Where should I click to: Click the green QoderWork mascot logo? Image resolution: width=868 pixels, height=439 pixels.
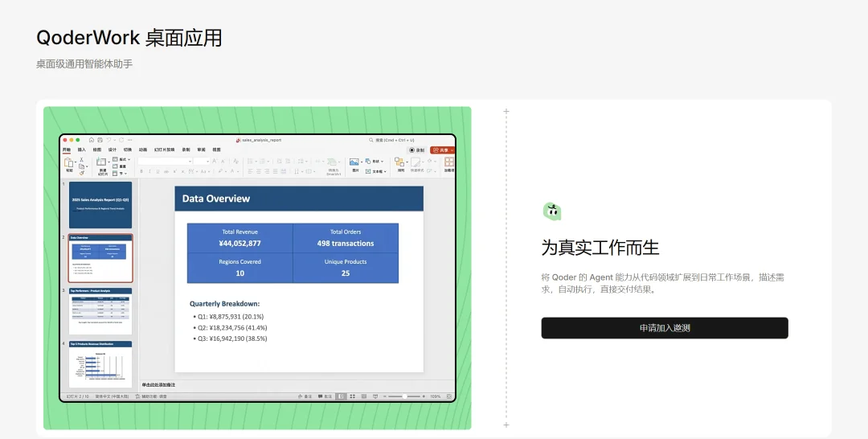tap(552, 211)
